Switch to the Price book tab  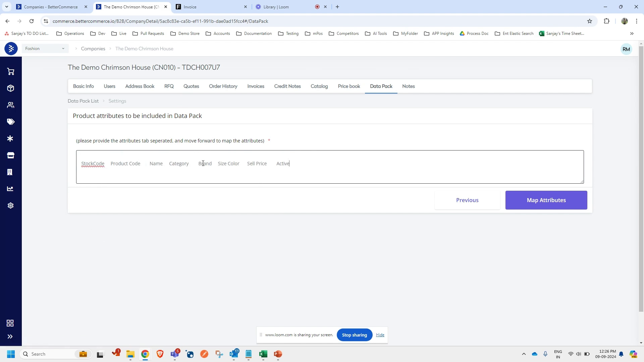click(349, 86)
